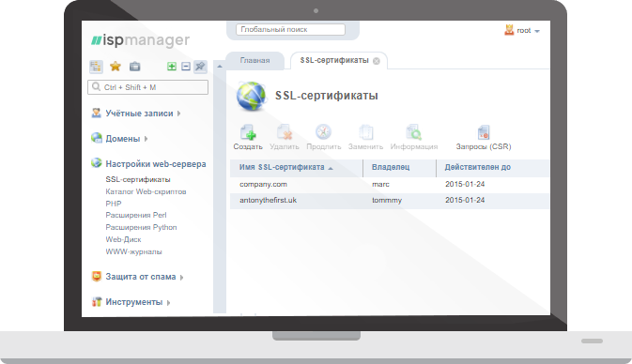Viewport: 632px width, 364px height.
Task: Expand all menu items with plus icon
Action: tap(172, 67)
